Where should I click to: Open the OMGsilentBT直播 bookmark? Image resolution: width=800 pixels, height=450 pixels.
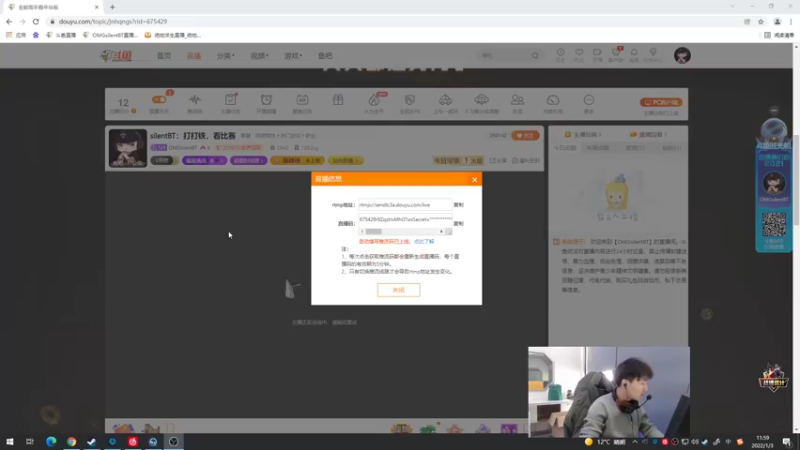pos(111,35)
